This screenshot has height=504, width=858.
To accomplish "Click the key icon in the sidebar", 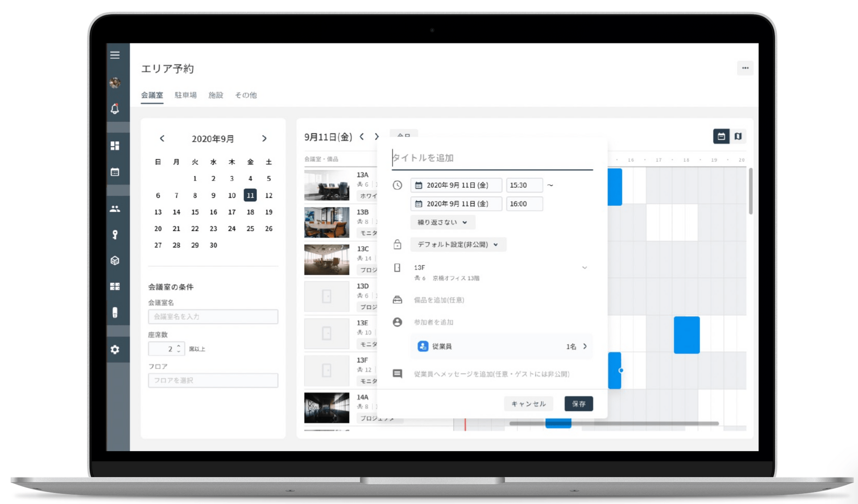I will tap(115, 234).
